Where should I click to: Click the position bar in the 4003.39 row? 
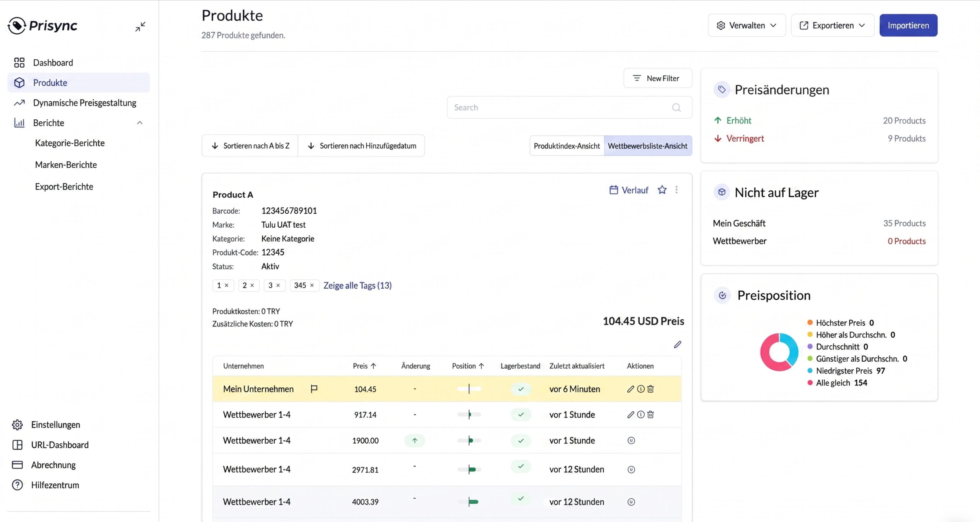(469, 502)
